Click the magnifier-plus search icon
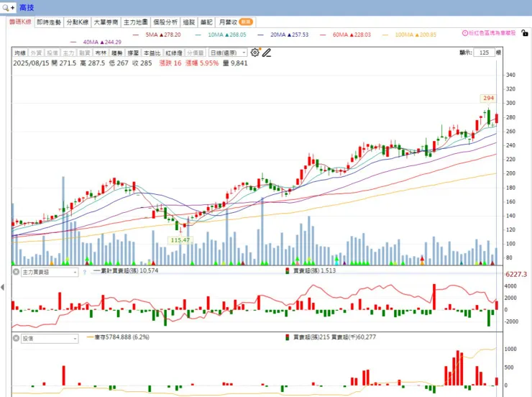Viewport: 532px width, 397px height. click(8, 7)
